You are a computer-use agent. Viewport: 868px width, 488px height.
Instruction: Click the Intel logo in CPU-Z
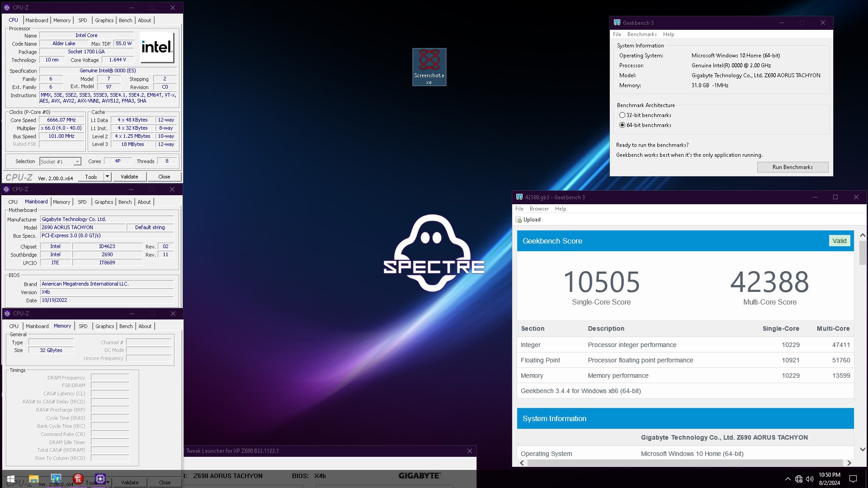[156, 47]
